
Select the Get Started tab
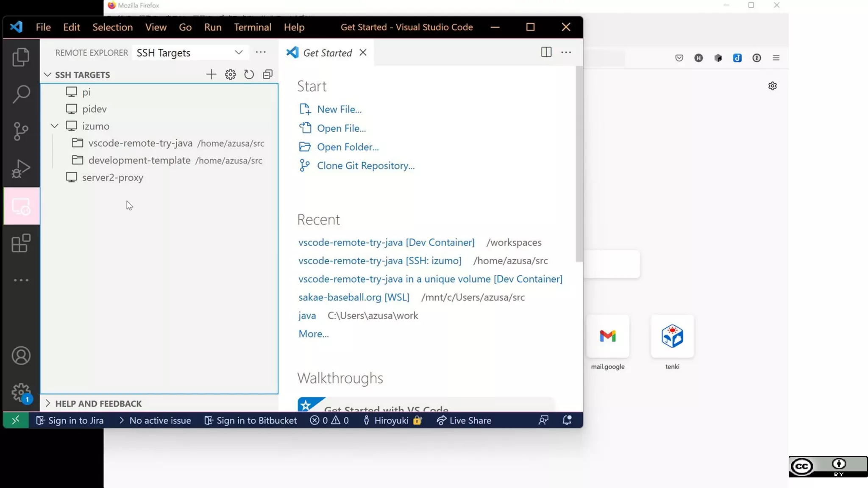click(x=327, y=53)
